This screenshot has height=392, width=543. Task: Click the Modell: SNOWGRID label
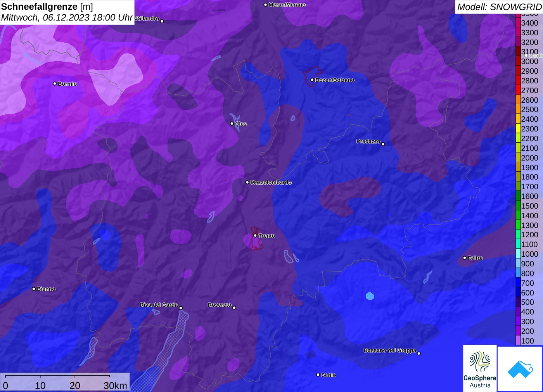point(500,7)
